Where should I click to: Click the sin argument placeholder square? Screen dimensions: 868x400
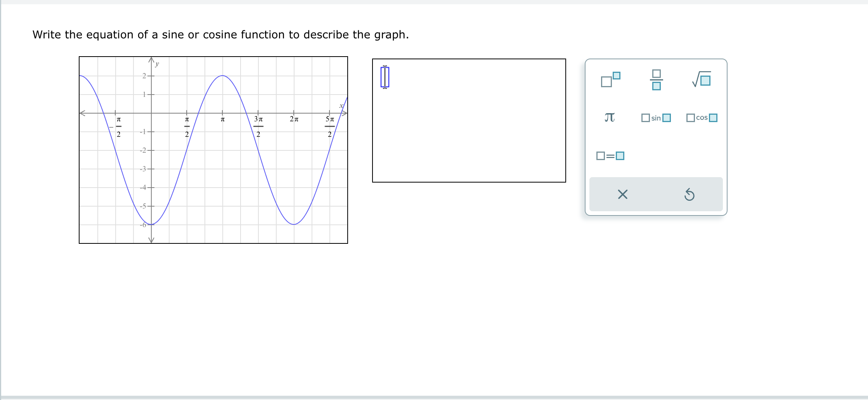point(666,118)
